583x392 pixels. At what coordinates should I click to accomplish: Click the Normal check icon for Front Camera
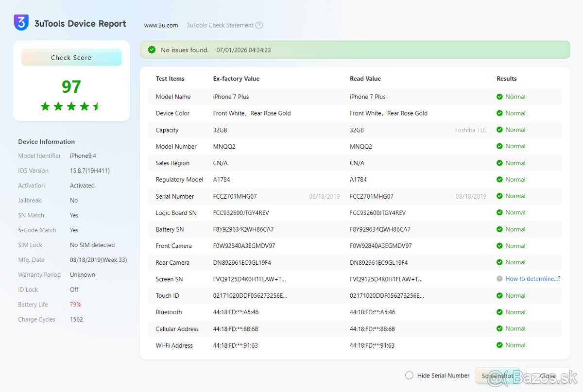(499, 246)
